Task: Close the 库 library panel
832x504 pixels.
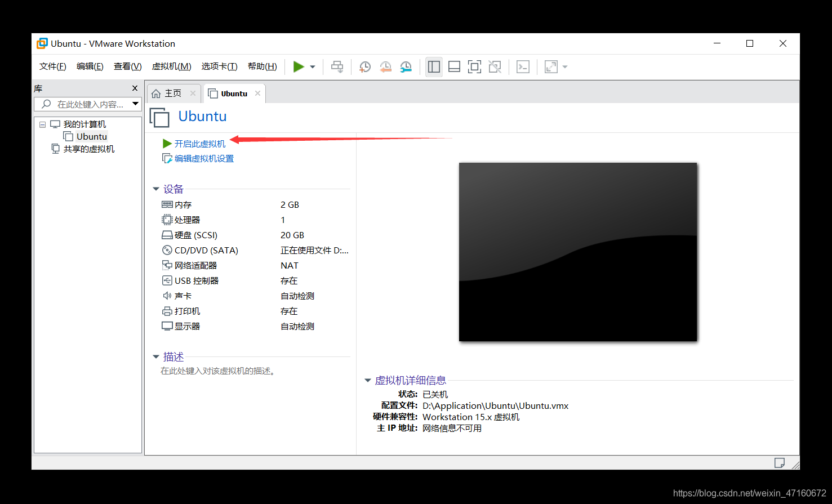Action: pos(135,88)
